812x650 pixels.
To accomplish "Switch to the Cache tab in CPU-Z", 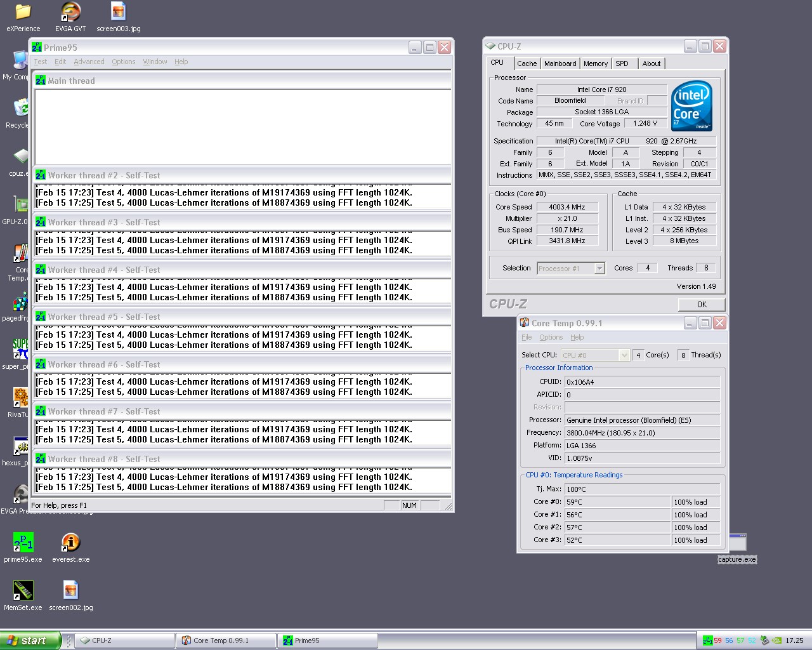I will click(527, 63).
